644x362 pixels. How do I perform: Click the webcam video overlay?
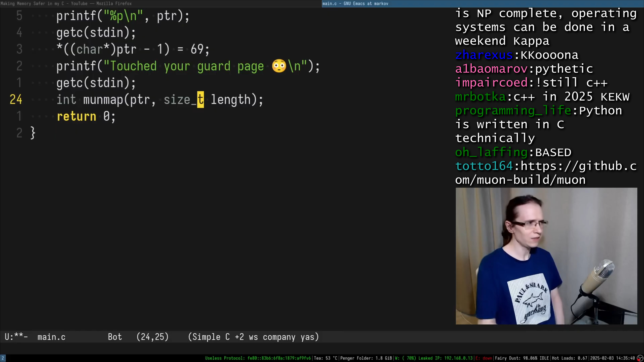pos(546,256)
